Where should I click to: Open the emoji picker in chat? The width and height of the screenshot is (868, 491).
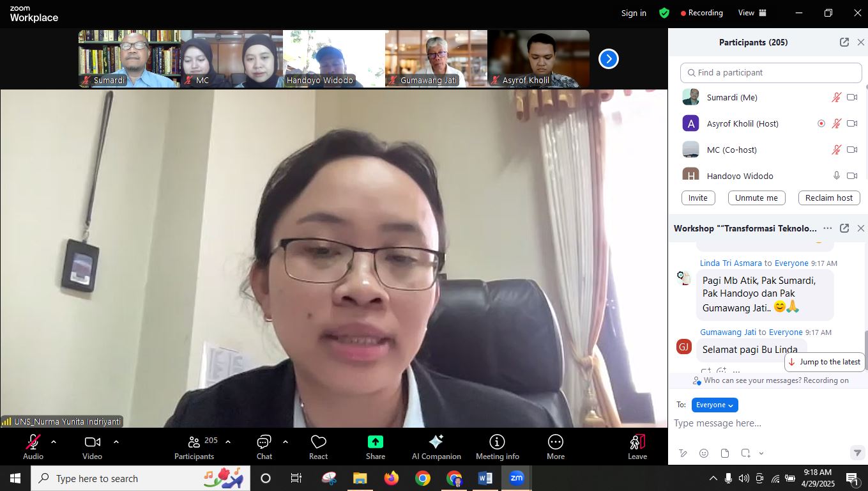tap(704, 453)
